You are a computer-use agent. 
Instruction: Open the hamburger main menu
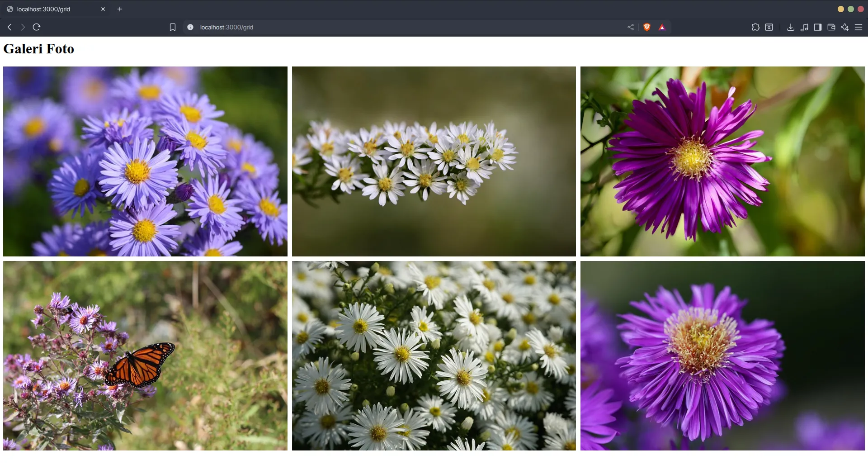tap(859, 27)
